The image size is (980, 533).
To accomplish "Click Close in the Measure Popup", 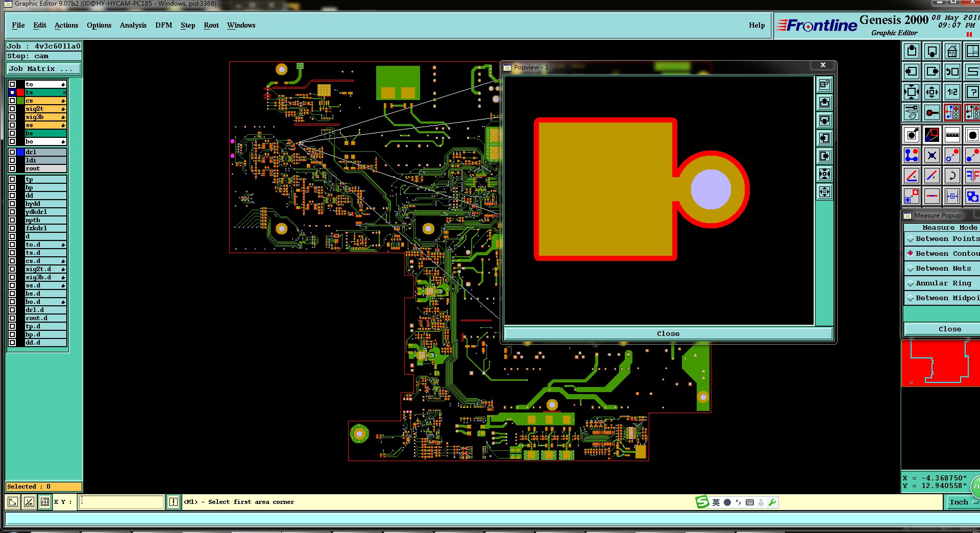I will (x=942, y=329).
